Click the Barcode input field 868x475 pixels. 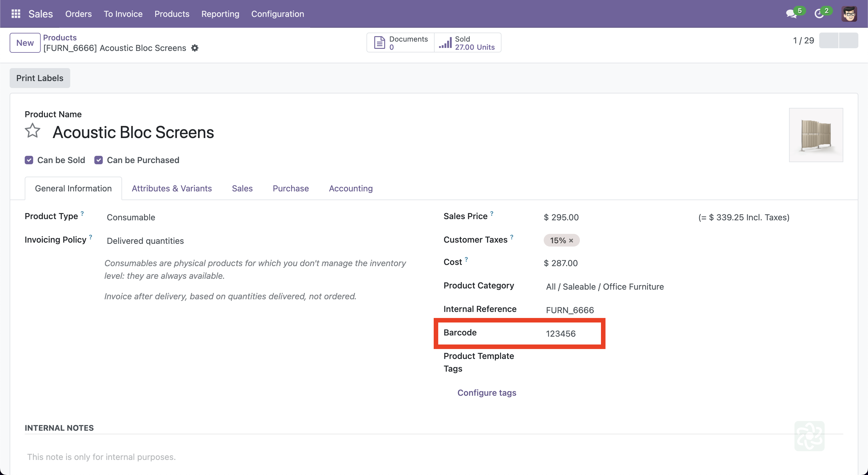pos(561,334)
